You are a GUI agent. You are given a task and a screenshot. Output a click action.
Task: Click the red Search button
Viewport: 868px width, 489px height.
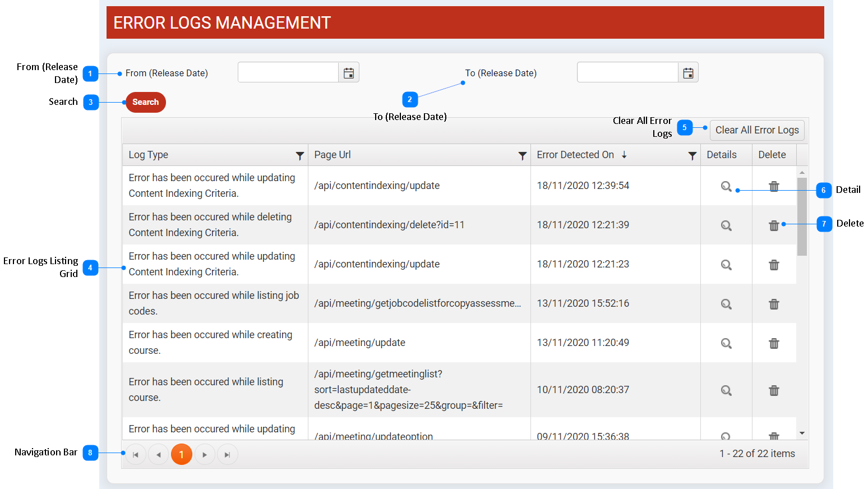pos(146,102)
